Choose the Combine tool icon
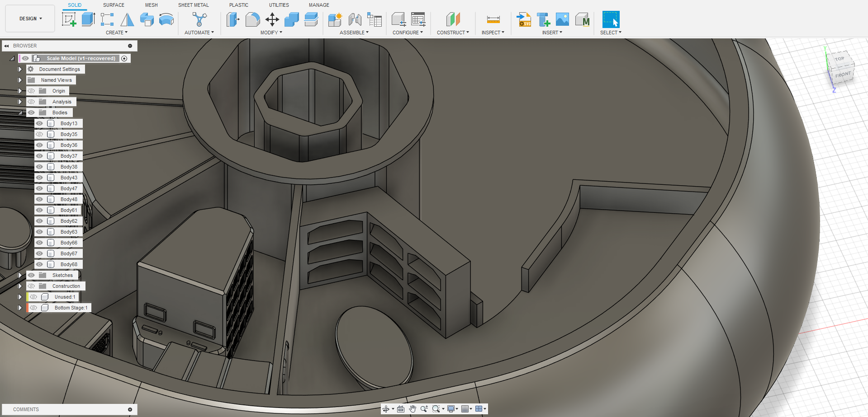Image resolution: width=868 pixels, height=417 pixels. coord(292,19)
